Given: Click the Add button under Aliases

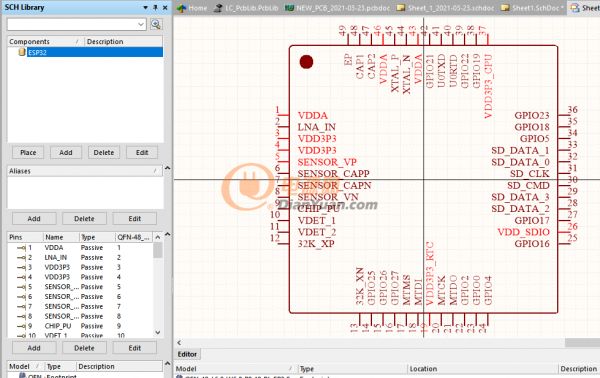Looking at the screenshot, I should coord(34,218).
